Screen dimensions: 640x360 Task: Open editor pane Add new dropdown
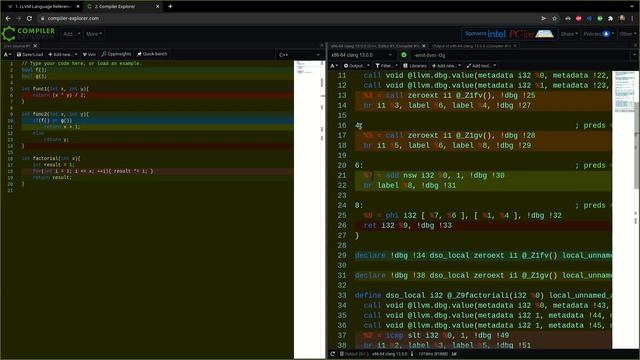point(62,54)
